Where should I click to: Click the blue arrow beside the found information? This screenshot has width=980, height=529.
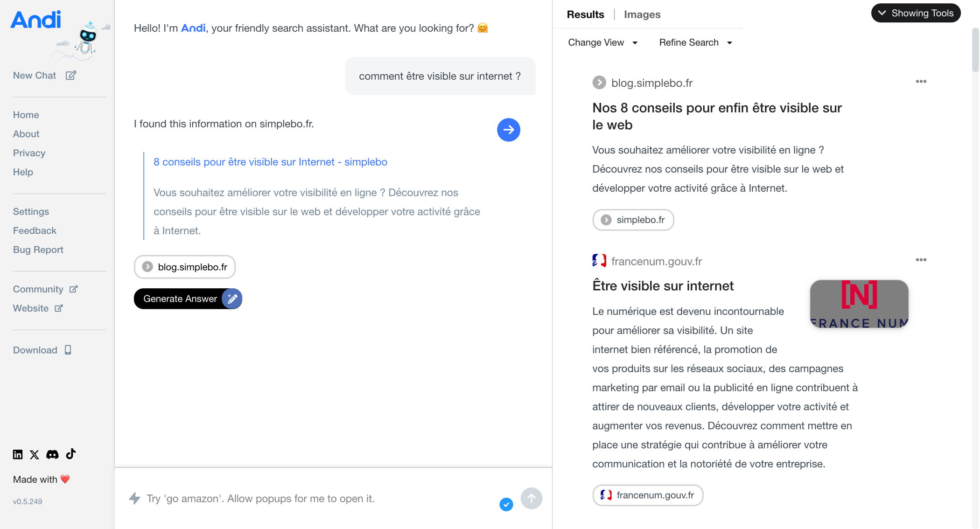point(508,130)
